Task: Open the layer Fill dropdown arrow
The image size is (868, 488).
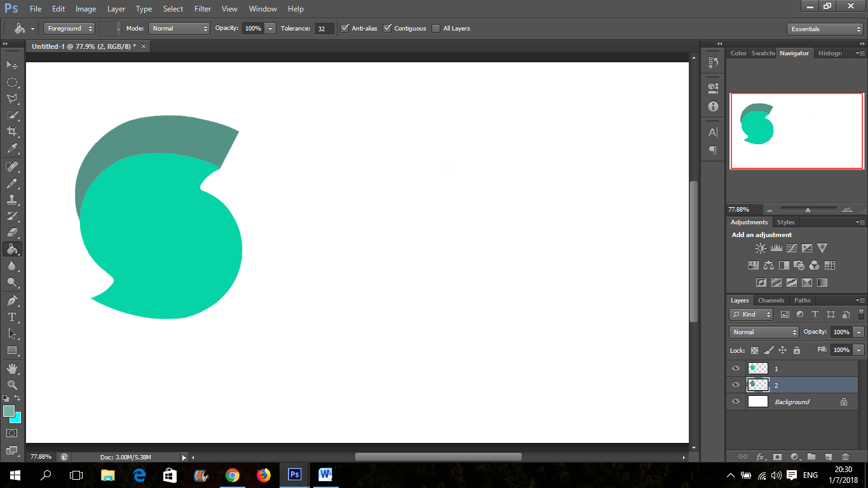Action: (x=859, y=350)
